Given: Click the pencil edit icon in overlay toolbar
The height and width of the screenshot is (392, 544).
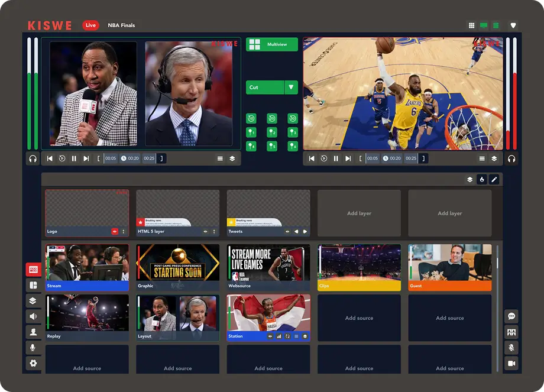Looking at the screenshot, I should pos(494,179).
